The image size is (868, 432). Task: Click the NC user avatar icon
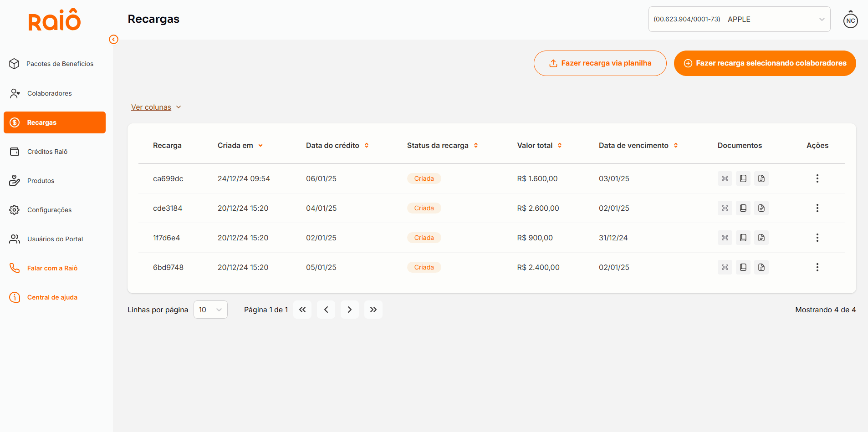[x=850, y=20]
